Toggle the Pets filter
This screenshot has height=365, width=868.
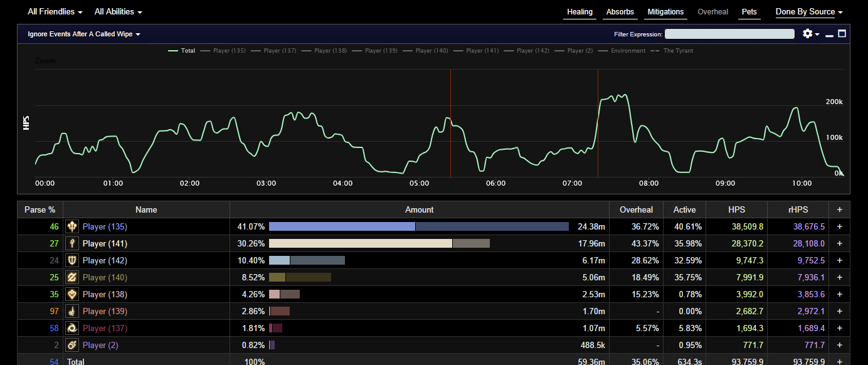tap(749, 12)
